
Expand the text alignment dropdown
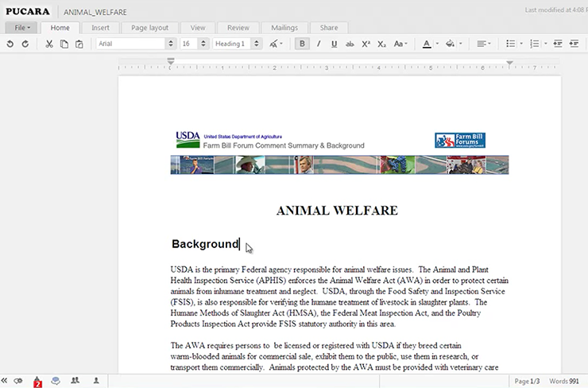tap(484, 44)
